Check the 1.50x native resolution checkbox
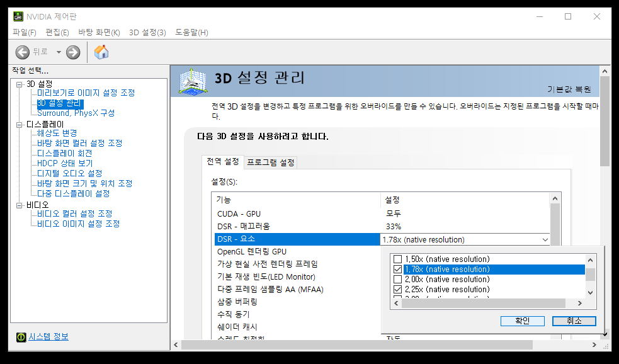Viewport: 619px width, 364px height. tap(397, 259)
